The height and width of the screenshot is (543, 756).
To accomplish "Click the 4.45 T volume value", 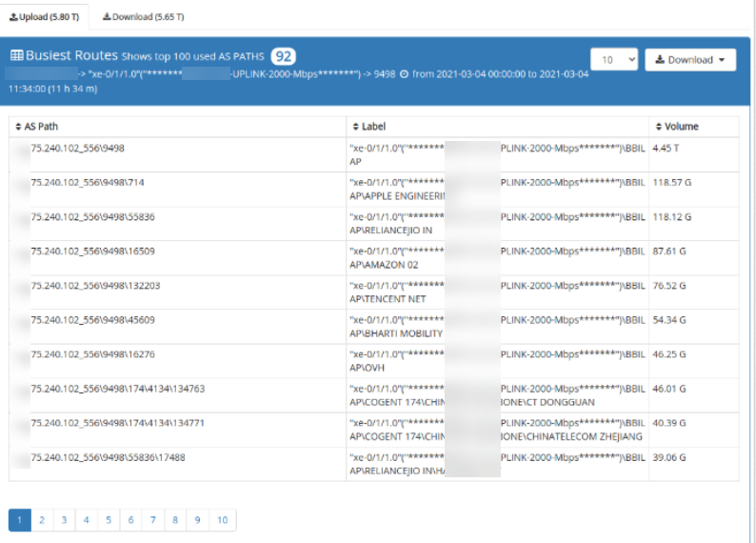I will pyautogui.click(x=666, y=148).
